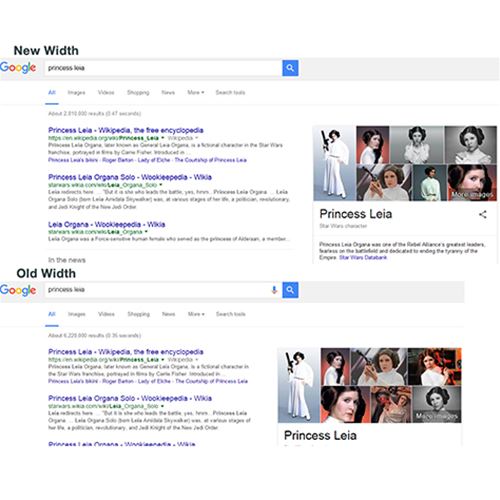Open Leia aiming blaster close-up thumbnail, New Width panel
Viewport: 500px width, 500px height.
[x=384, y=182]
